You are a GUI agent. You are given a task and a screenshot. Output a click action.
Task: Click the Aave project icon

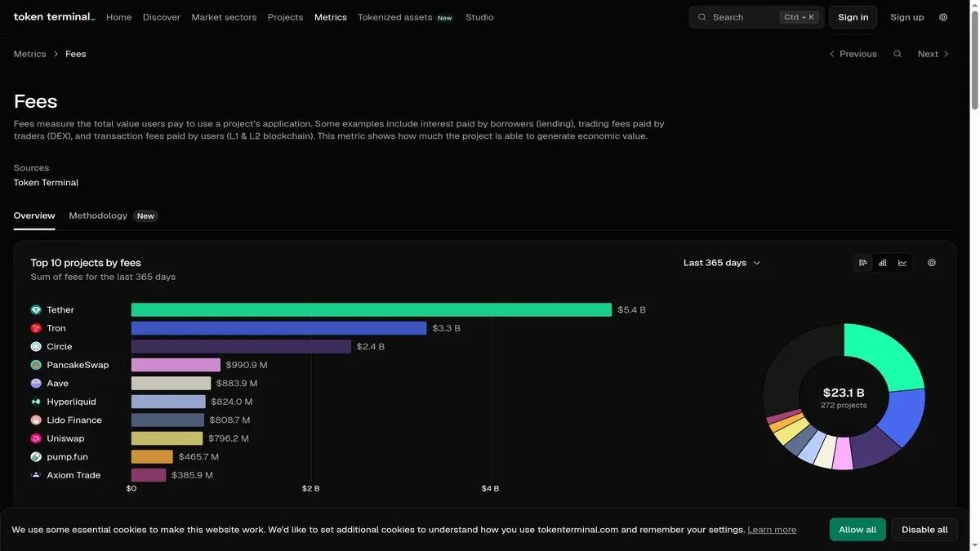click(x=36, y=384)
